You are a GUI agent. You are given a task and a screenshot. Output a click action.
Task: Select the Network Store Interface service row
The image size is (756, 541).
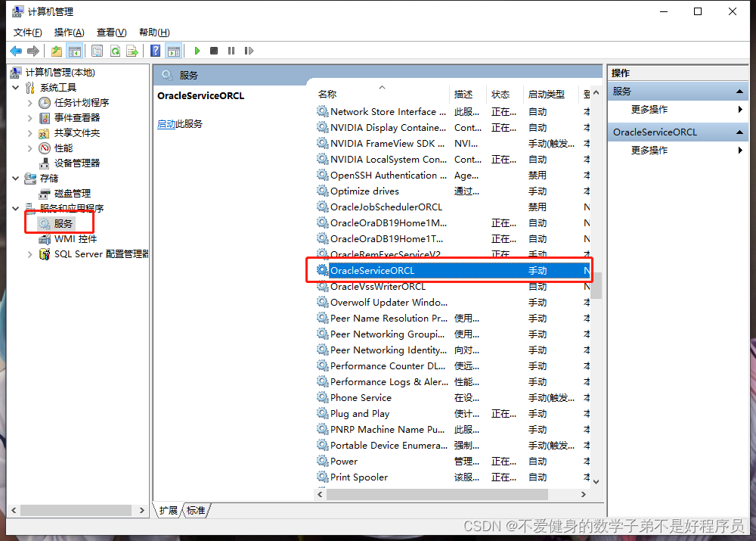453,111
